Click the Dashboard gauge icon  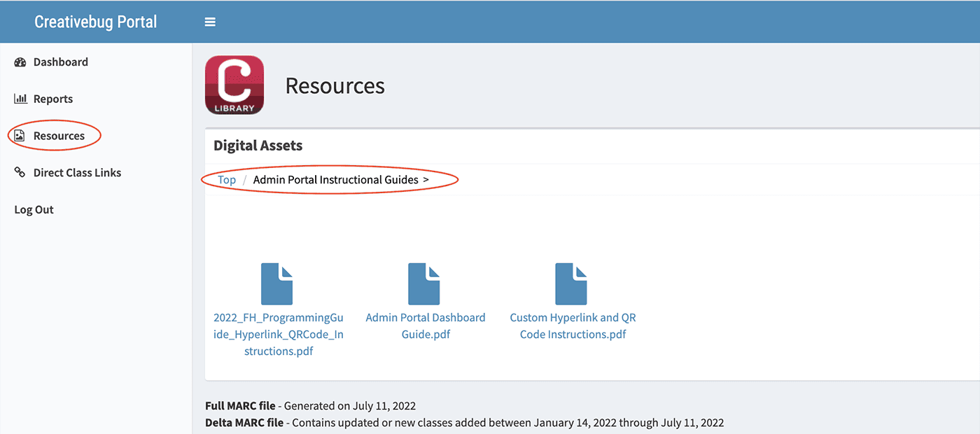click(20, 62)
